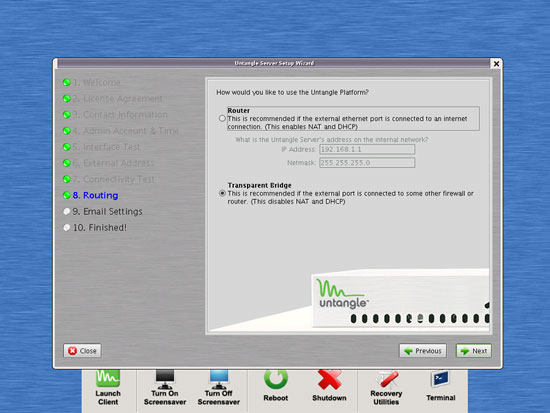Close the setup wizard via title bar X
This screenshot has height=413, width=550.
pos(496,64)
